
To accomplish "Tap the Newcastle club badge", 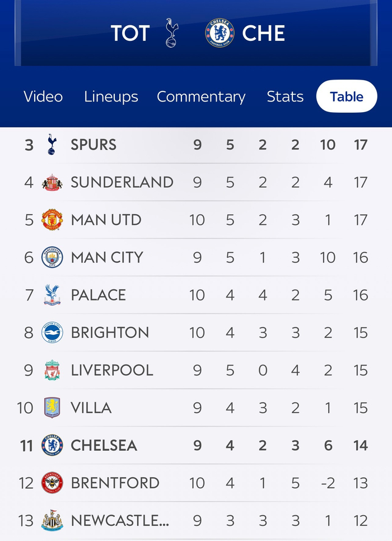I will tap(52, 520).
